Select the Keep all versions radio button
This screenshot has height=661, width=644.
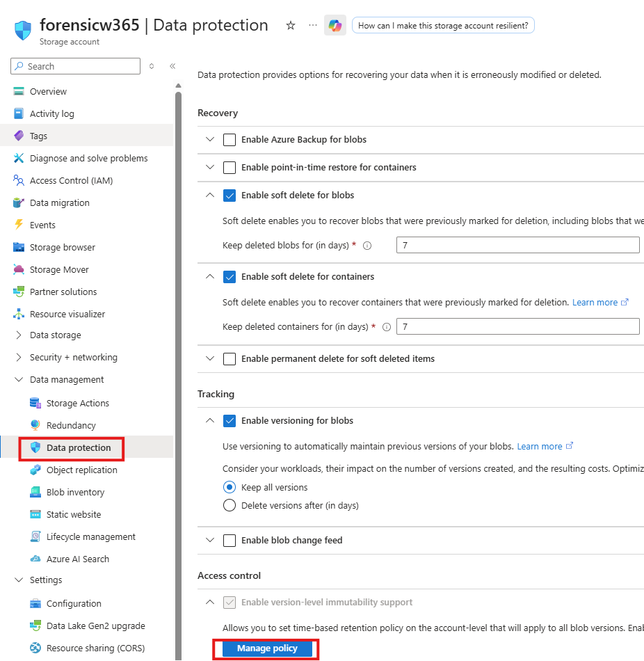tap(230, 487)
